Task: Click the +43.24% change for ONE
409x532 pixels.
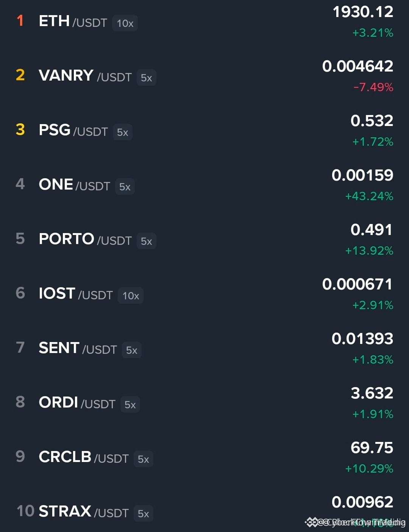Action: click(369, 196)
